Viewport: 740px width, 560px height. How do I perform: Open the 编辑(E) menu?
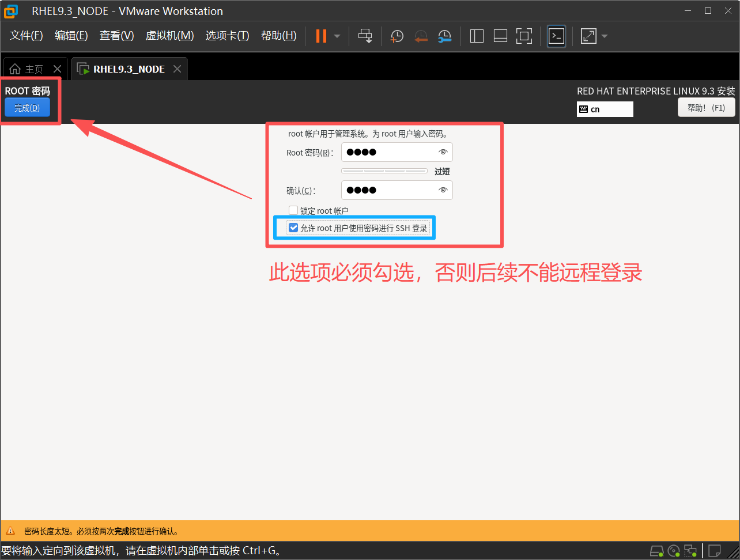71,36
